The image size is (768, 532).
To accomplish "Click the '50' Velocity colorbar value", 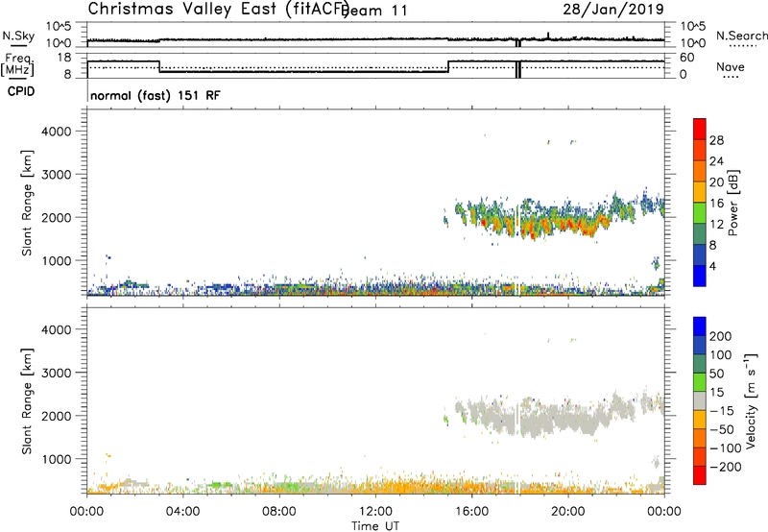I will (716, 374).
